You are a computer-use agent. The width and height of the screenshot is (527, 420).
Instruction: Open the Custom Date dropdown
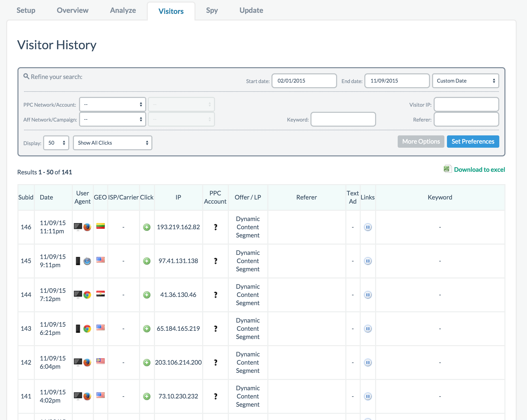465,81
